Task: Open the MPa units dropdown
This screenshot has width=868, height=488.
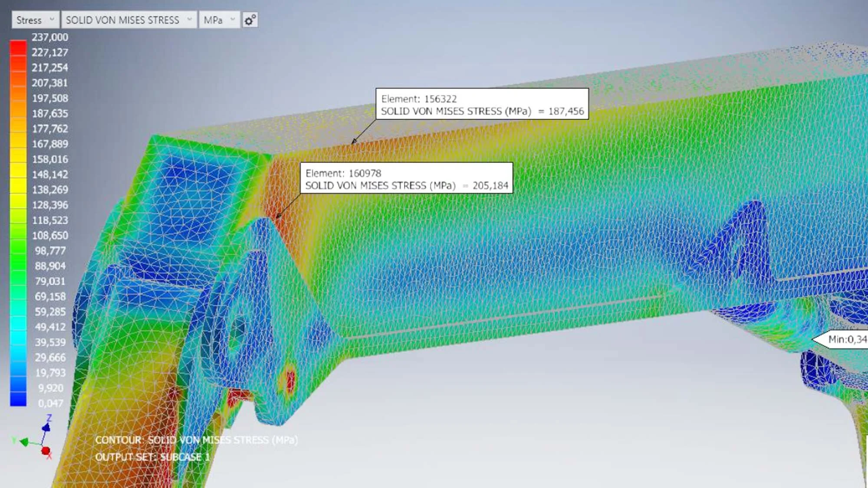Action: [219, 20]
